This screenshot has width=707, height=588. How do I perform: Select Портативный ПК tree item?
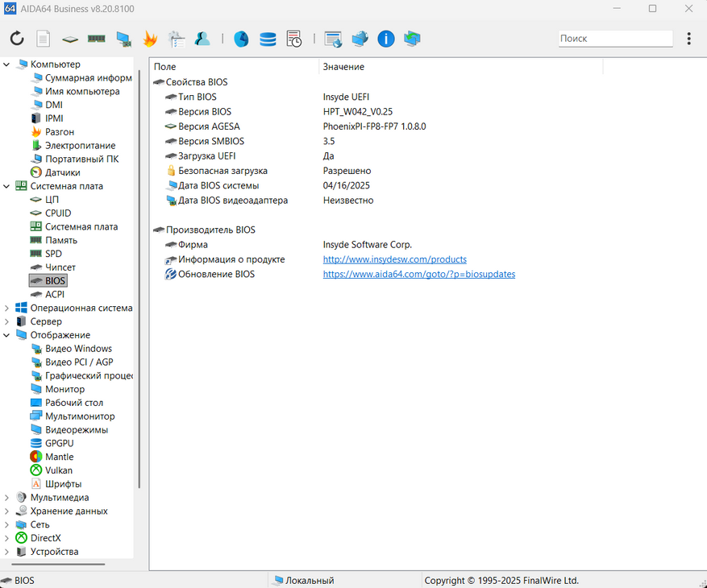[74, 159]
